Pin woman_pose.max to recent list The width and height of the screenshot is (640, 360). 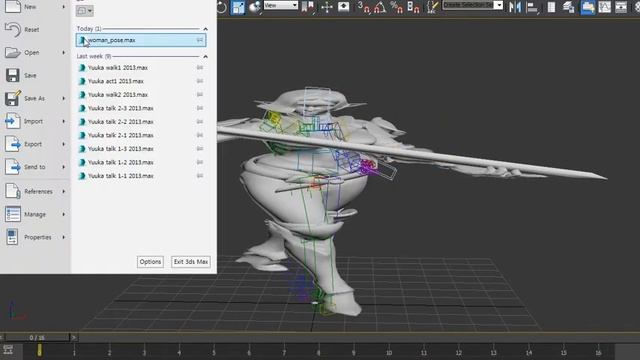tap(200, 40)
